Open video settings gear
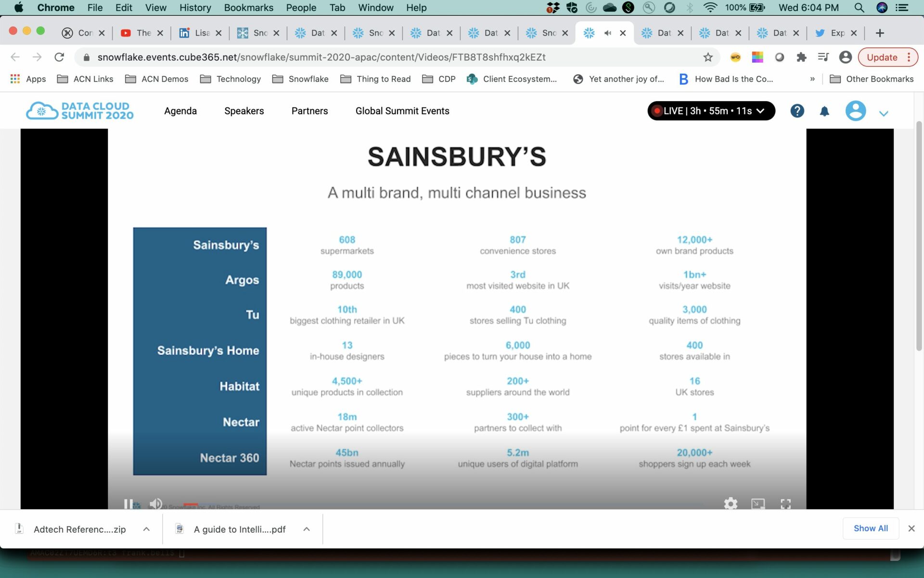This screenshot has height=578, width=924. [731, 504]
